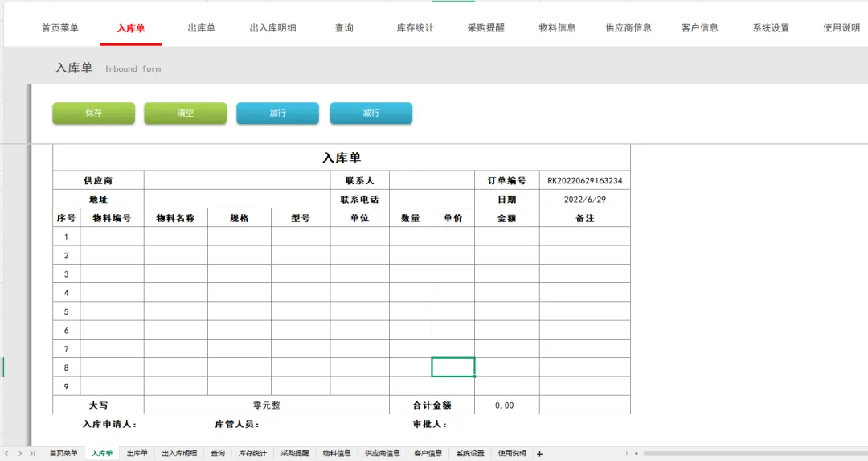Add a new sheet with plus icon
Image resolution: width=868 pixels, height=461 pixels.
pyautogui.click(x=540, y=454)
